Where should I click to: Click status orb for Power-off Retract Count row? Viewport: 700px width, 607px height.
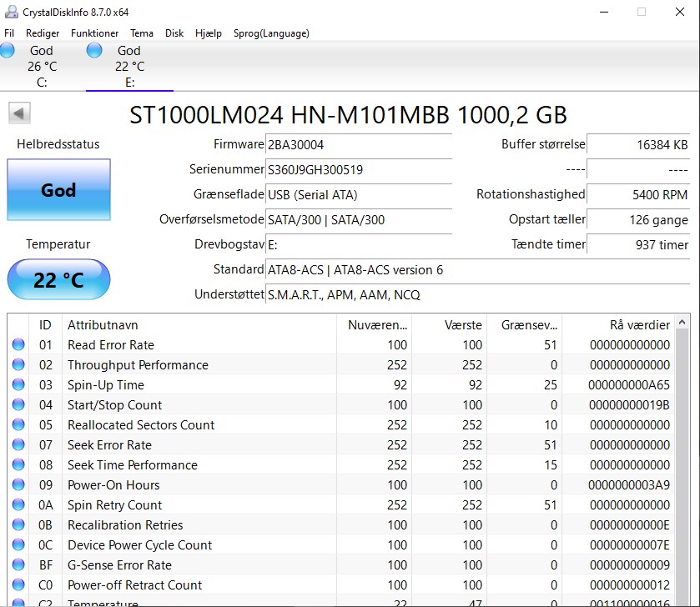pyautogui.click(x=18, y=584)
